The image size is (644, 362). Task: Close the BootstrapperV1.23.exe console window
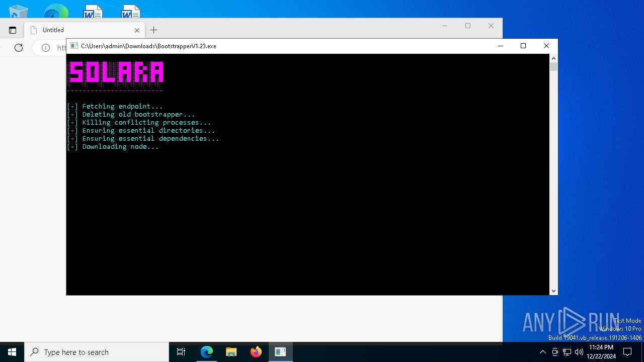(x=546, y=46)
